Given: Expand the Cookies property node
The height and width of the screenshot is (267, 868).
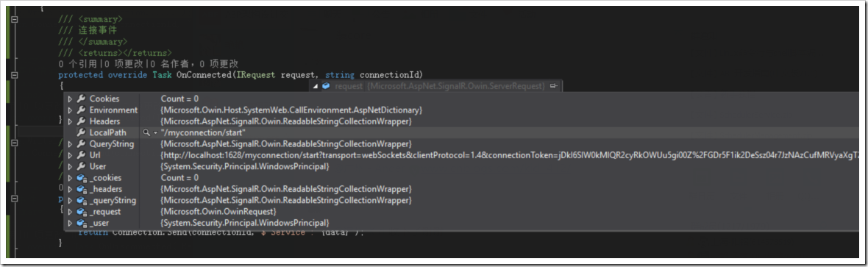Looking at the screenshot, I should coord(70,99).
